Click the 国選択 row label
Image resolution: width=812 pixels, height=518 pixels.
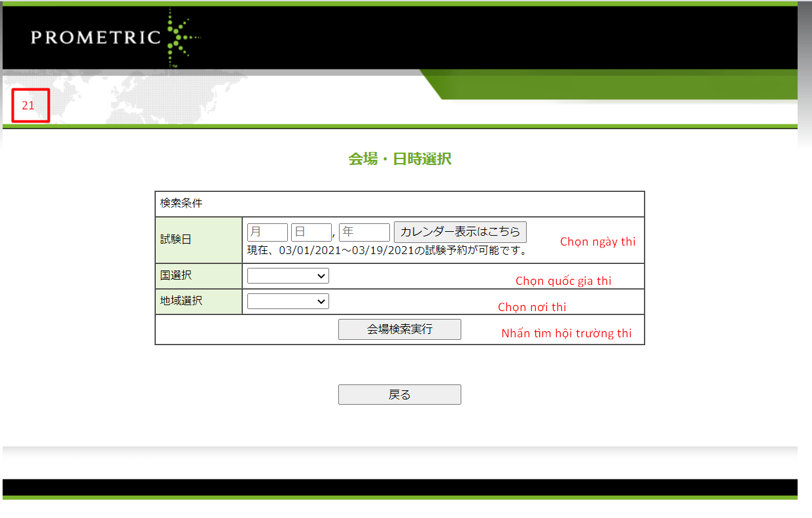pos(176,276)
